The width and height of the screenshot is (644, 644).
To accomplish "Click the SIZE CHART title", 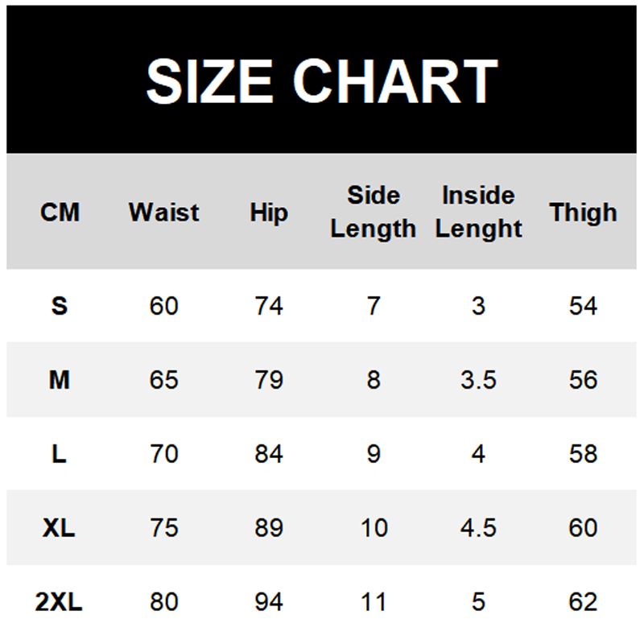I will (x=322, y=80).
